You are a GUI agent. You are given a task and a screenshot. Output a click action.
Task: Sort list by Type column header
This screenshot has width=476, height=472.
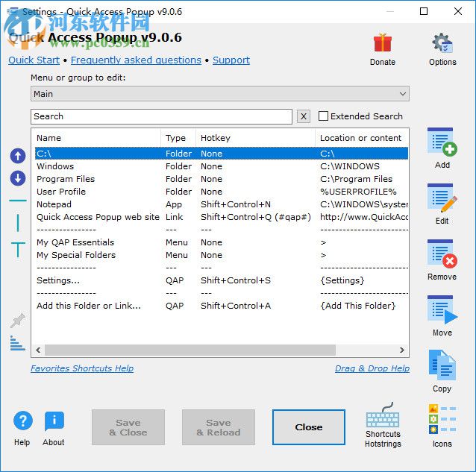pyautogui.click(x=178, y=138)
